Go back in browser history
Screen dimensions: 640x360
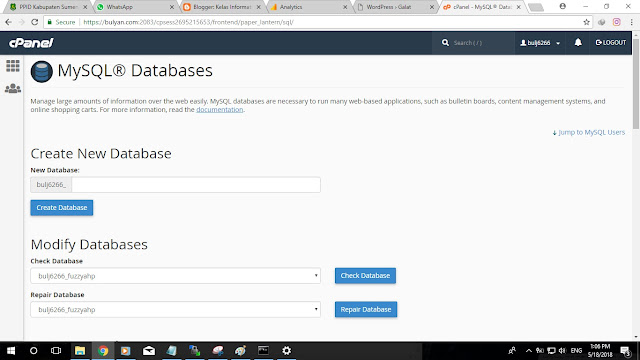[9, 22]
